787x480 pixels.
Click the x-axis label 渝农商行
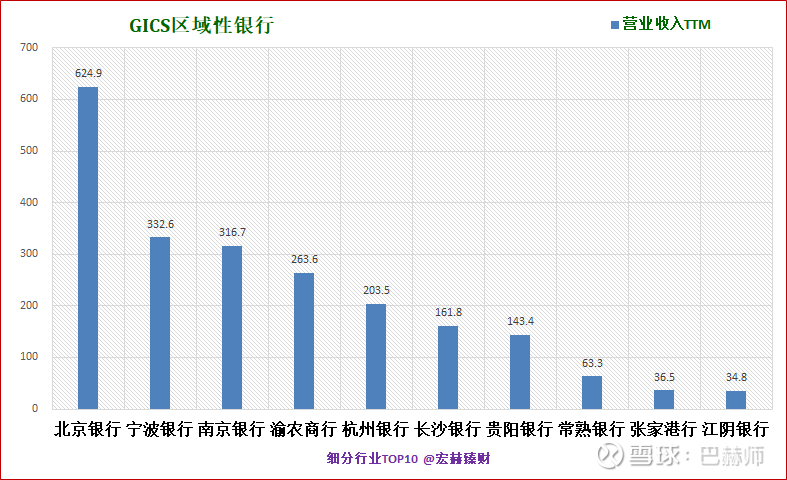(x=304, y=429)
